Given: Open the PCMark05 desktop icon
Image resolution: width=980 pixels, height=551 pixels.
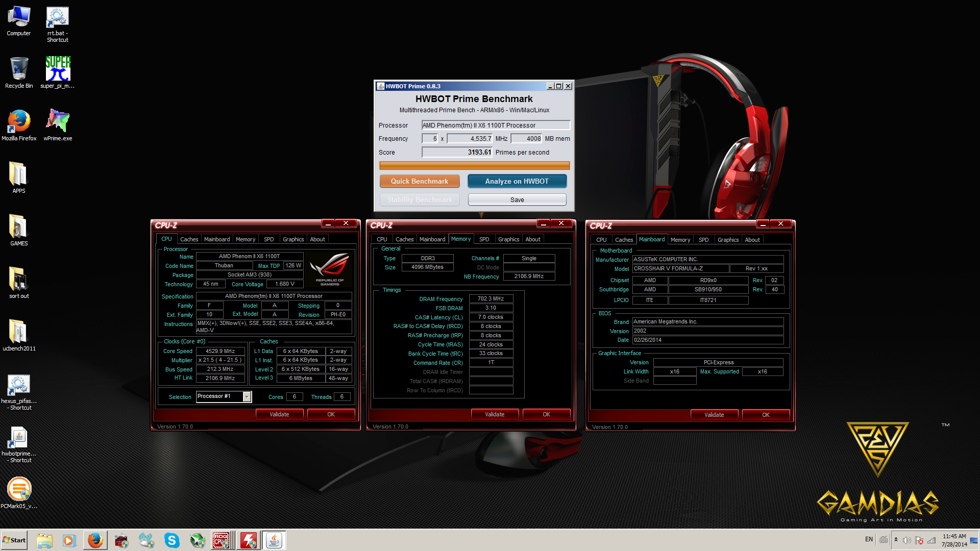Looking at the screenshot, I should tap(19, 493).
